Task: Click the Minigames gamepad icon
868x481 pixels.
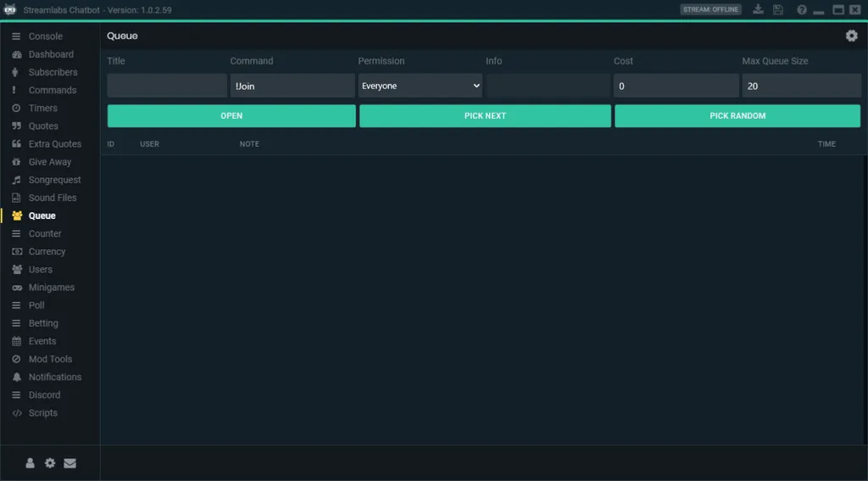Action: pos(17,288)
